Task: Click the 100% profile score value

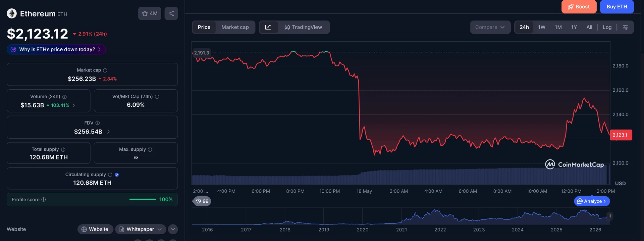Action: 166,199
